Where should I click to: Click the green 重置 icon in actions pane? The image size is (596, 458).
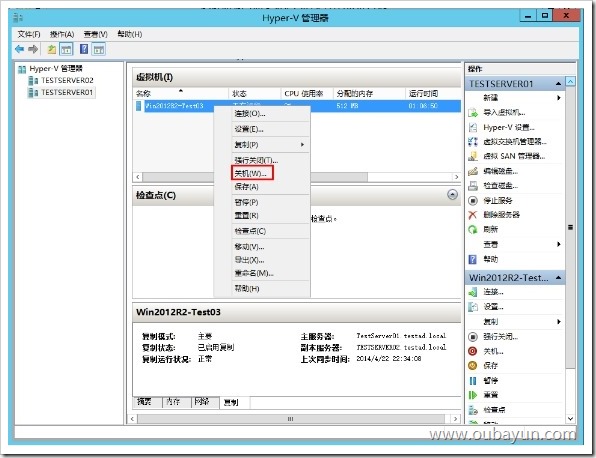click(x=473, y=395)
